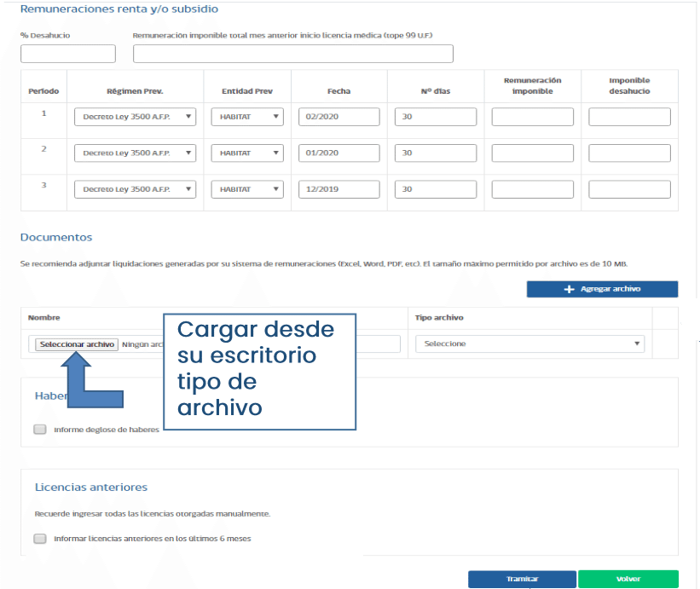The image size is (700, 589).
Task: Check Informar licencias anteriores en los últimos 6 meses
Action: pyautogui.click(x=39, y=538)
